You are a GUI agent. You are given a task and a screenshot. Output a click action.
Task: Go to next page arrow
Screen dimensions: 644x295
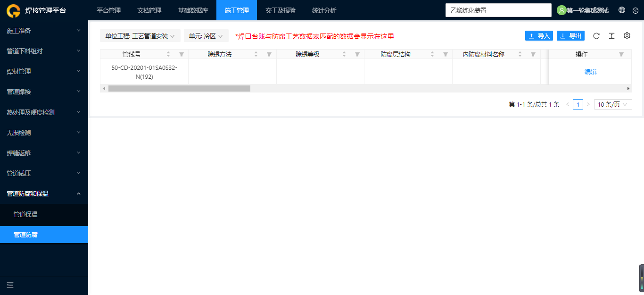(x=588, y=104)
